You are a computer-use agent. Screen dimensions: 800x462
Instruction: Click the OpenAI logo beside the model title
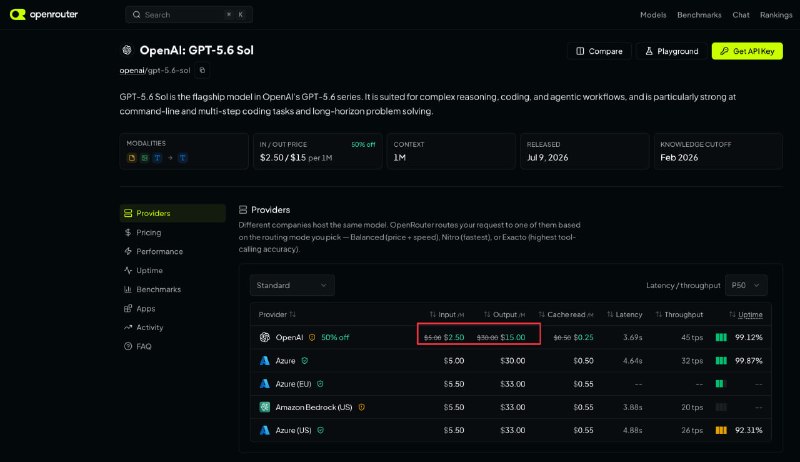point(127,50)
